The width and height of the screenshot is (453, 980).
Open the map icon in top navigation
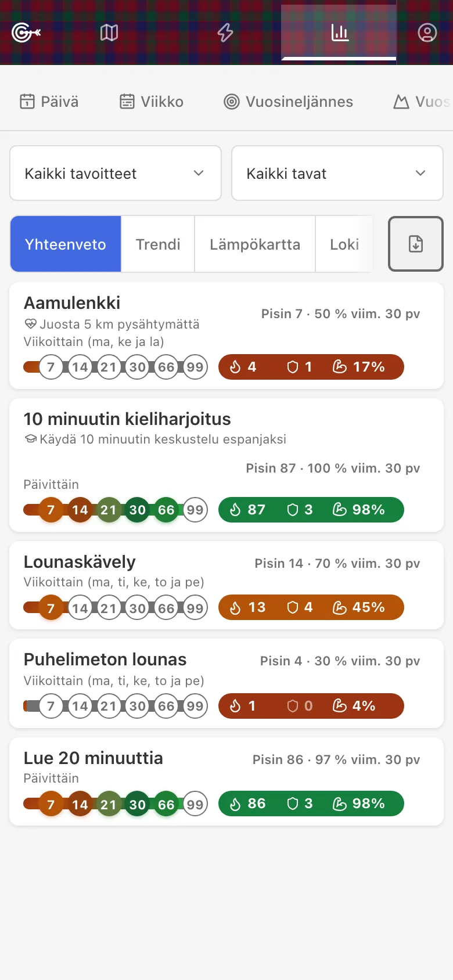[x=109, y=33]
